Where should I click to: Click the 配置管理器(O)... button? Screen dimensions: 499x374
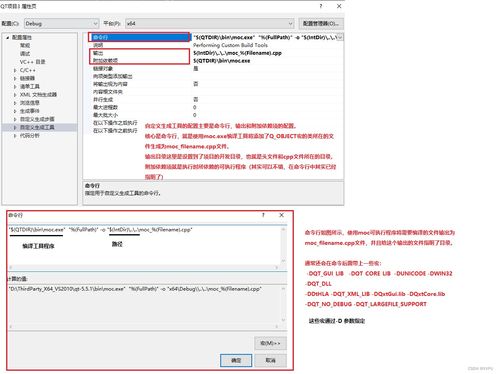[x=321, y=23]
